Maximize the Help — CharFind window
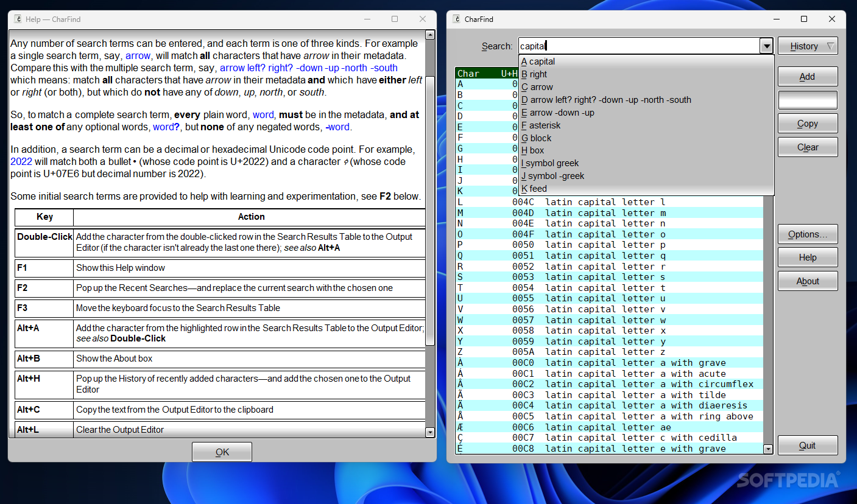857x504 pixels. point(395,19)
